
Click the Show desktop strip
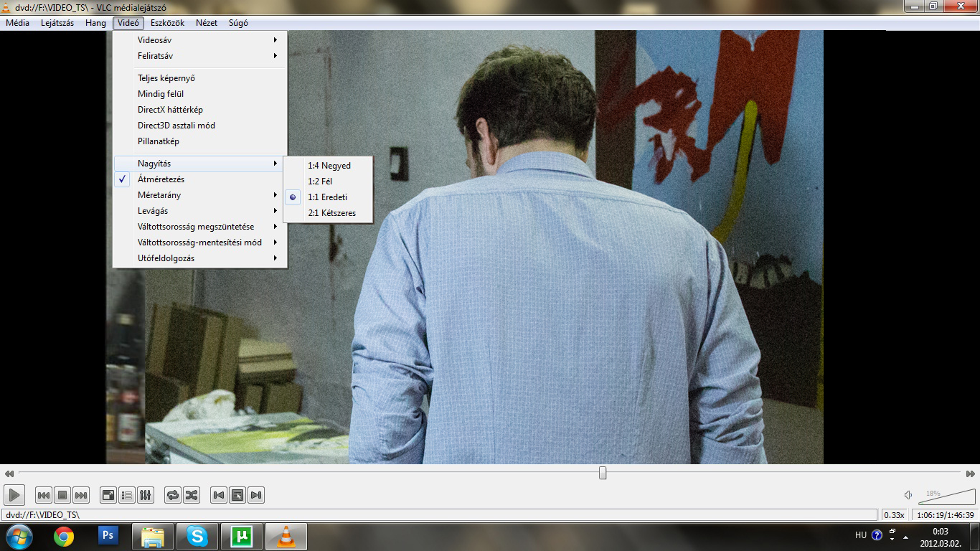point(975,537)
